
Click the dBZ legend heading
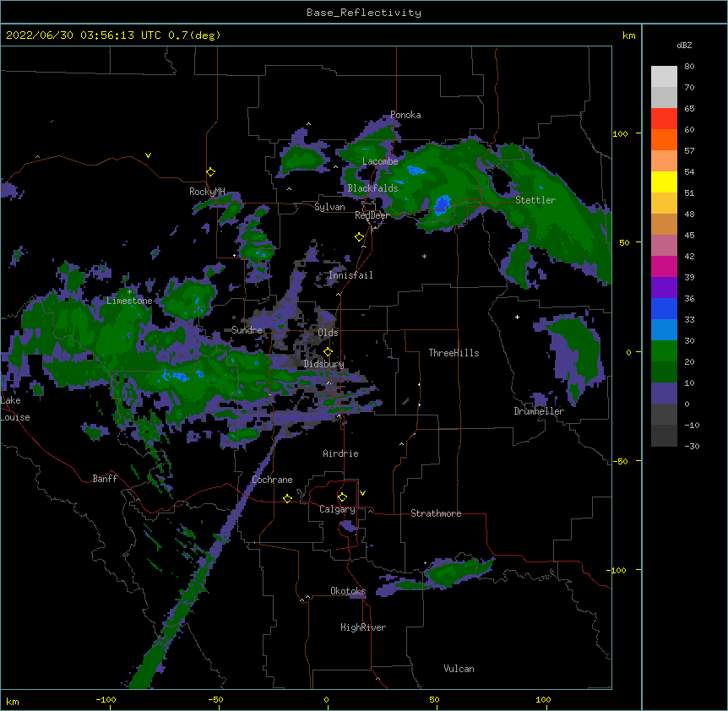point(684,46)
